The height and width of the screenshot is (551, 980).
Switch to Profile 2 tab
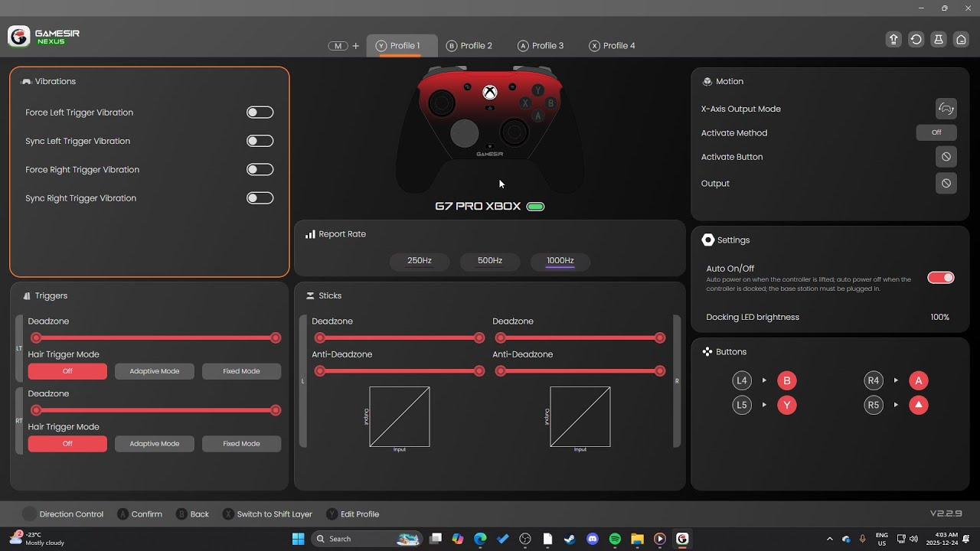pos(469,46)
